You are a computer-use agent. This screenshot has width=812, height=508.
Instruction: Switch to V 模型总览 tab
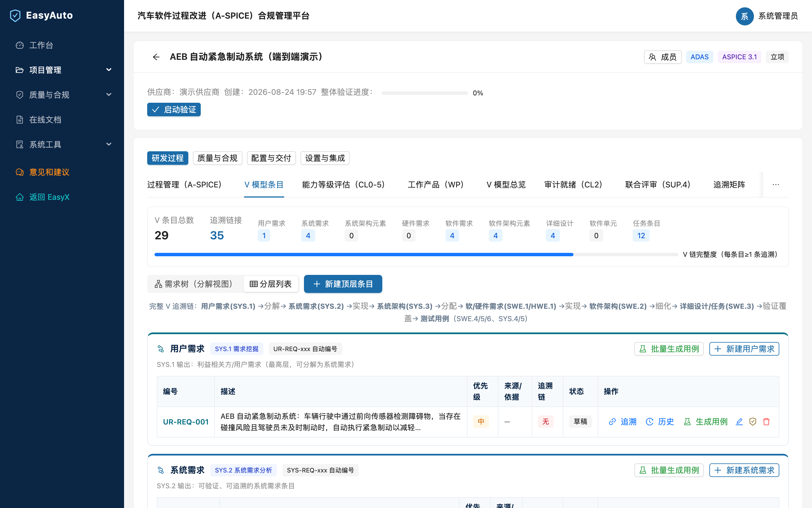pos(506,185)
